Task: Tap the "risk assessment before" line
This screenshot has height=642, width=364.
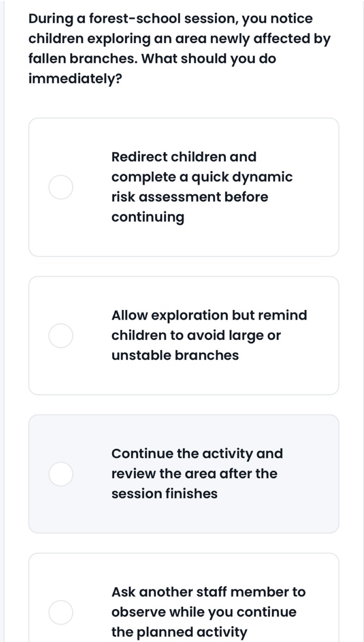Action: (190, 197)
